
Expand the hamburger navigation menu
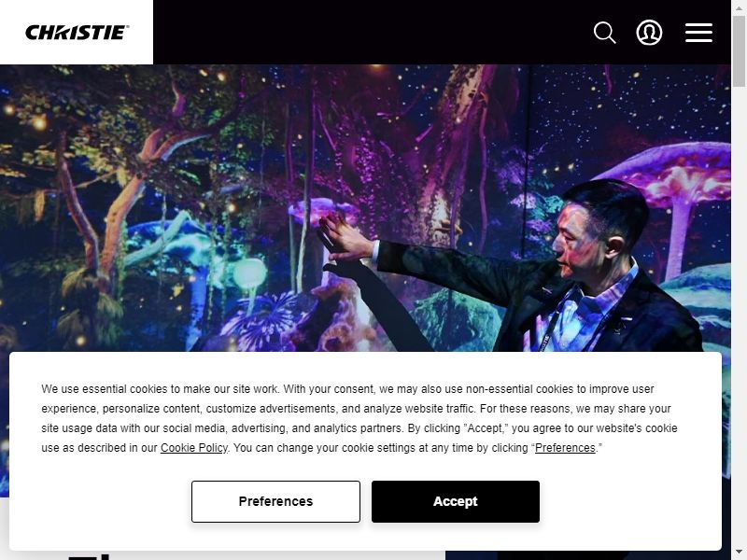[x=698, y=33]
